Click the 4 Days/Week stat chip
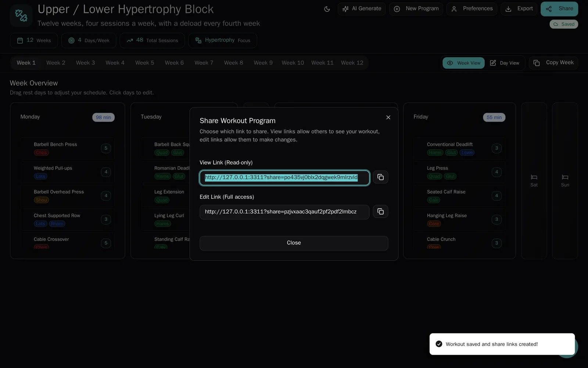This screenshot has width=588, height=368. tap(89, 40)
